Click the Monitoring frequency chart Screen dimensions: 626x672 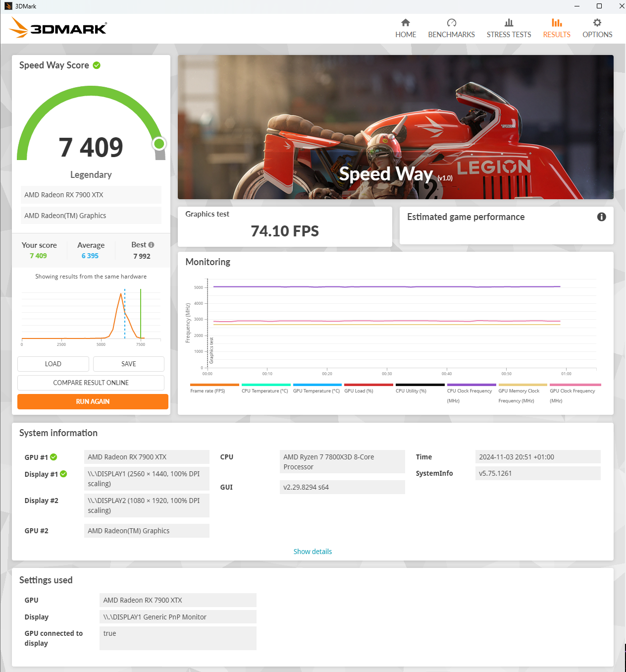[395, 327]
